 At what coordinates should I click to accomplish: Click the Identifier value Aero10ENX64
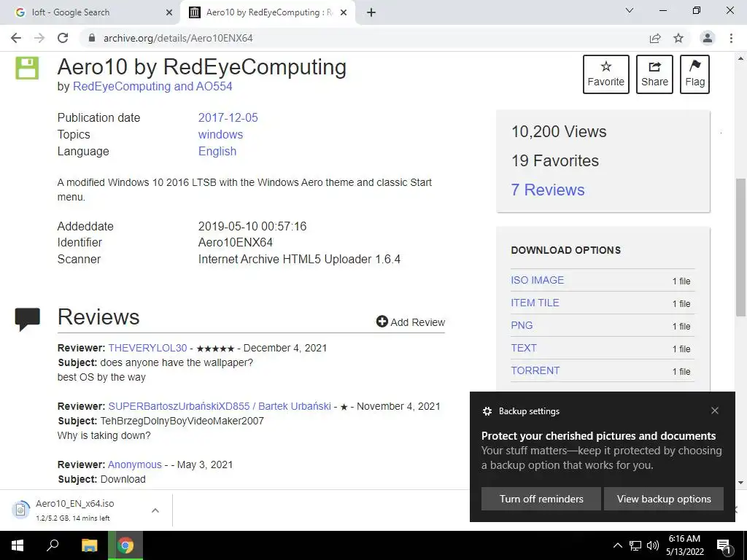click(236, 242)
